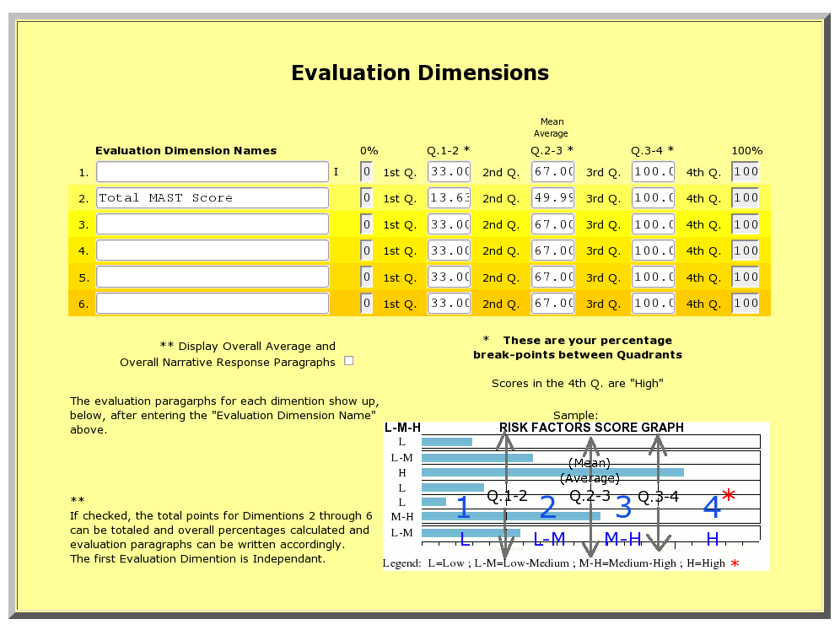Screen dimensions: 840x630
Task: Select row 1 Q.1-2 breakpoint field
Action: click(x=450, y=171)
